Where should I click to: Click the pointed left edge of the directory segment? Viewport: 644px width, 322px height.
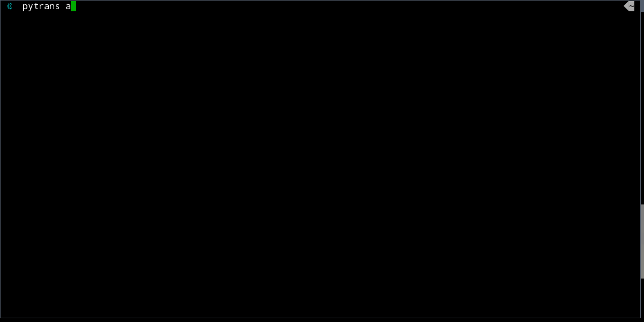click(626, 6)
